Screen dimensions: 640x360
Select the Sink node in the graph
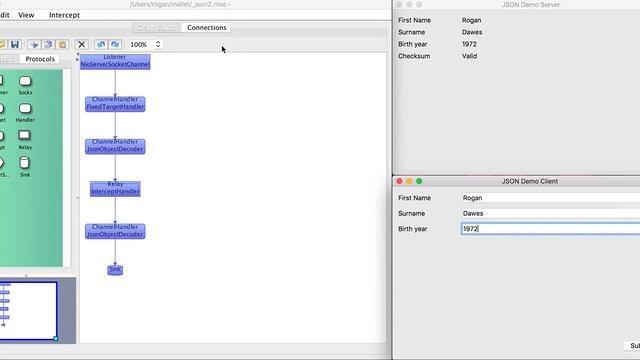point(115,270)
